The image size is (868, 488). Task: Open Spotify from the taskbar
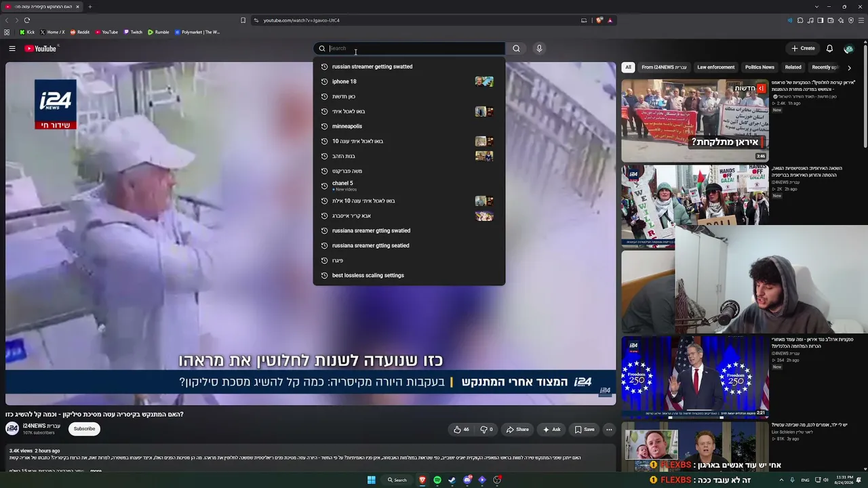[437, 480]
